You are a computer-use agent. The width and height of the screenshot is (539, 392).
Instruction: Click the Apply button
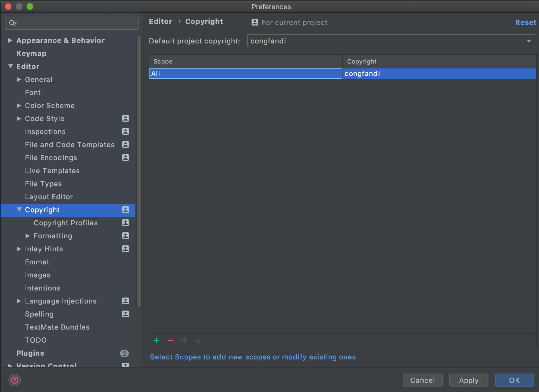tap(469, 380)
